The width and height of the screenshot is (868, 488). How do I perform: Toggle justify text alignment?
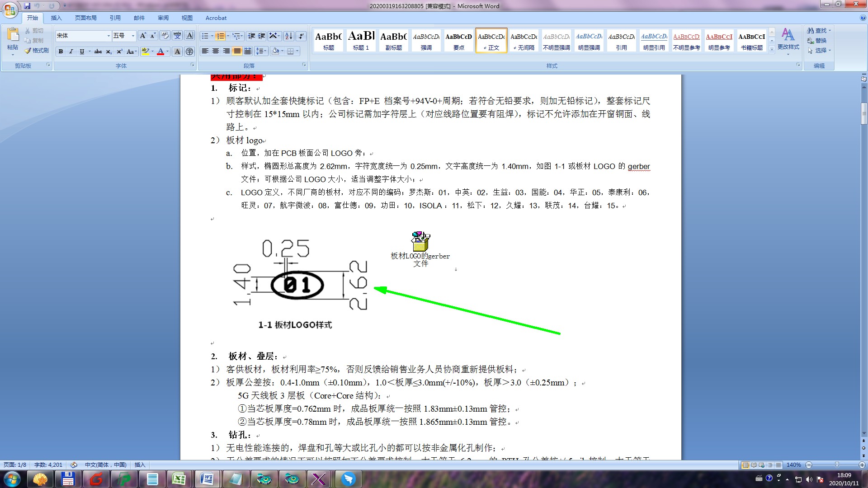(x=237, y=51)
